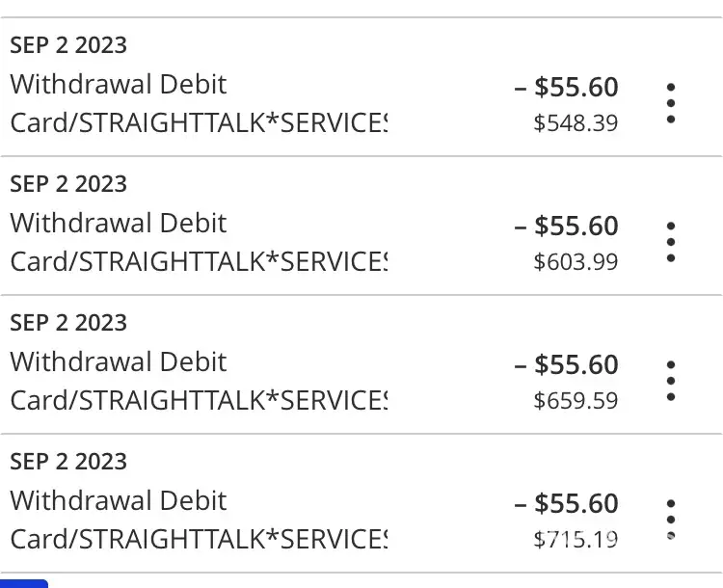Select the running balance $659.59

click(x=576, y=401)
